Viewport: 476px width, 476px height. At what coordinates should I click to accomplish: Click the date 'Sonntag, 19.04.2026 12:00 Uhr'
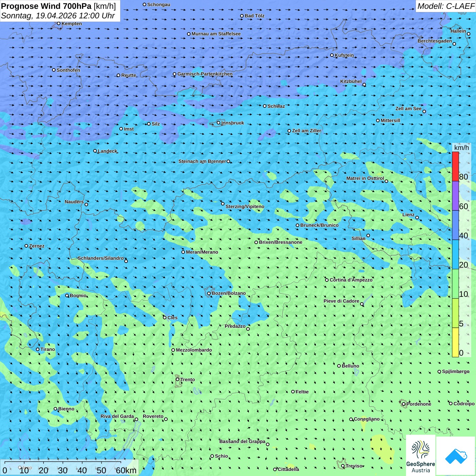pyautogui.click(x=58, y=16)
